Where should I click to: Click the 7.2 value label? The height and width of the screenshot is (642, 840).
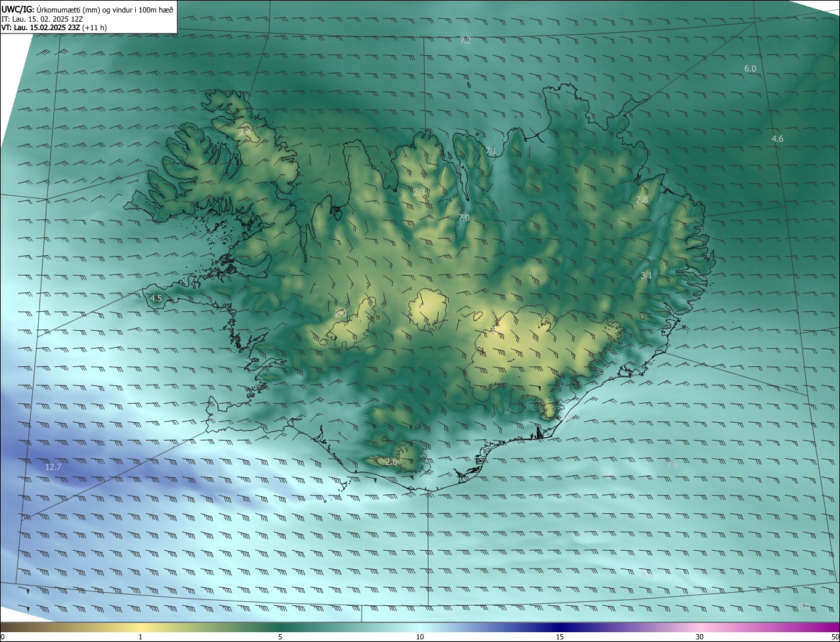coord(465,41)
